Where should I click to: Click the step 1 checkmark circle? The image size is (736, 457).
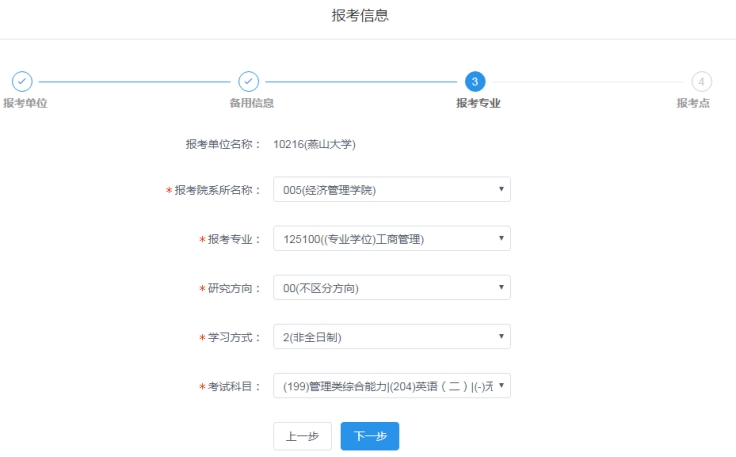click(22, 82)
